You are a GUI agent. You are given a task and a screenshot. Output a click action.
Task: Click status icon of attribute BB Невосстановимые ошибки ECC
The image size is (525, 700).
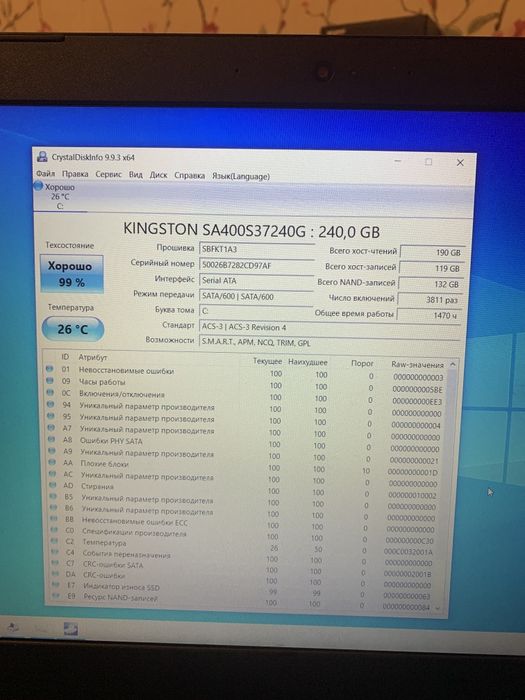(54, 518)
